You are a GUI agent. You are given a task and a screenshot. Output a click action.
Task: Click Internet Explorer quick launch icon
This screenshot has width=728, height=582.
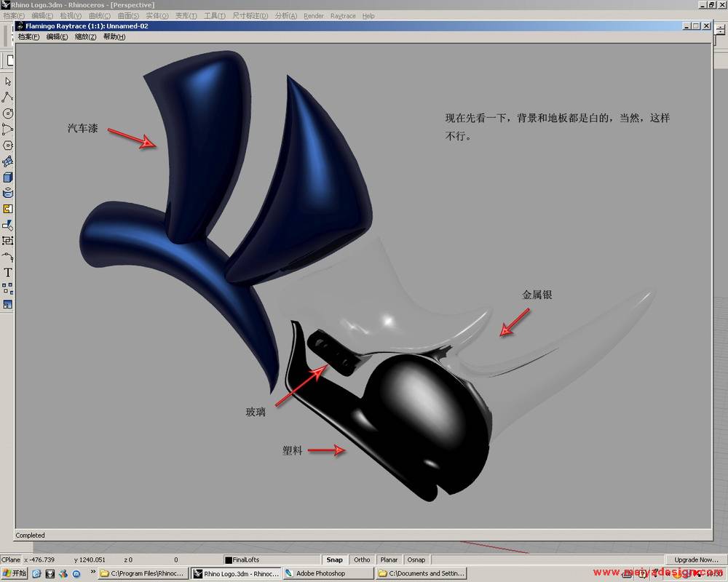[x=36, y=574]
